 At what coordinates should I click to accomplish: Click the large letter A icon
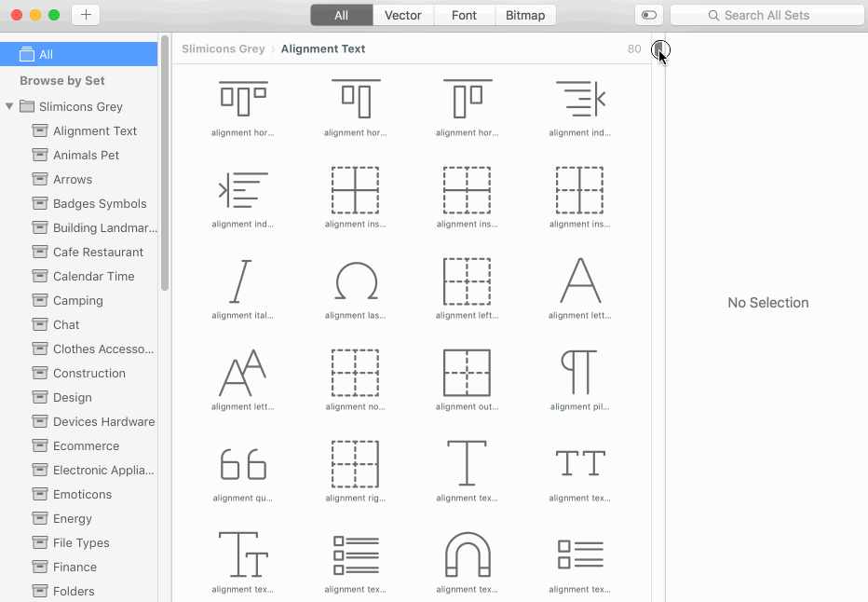point(579,281)
